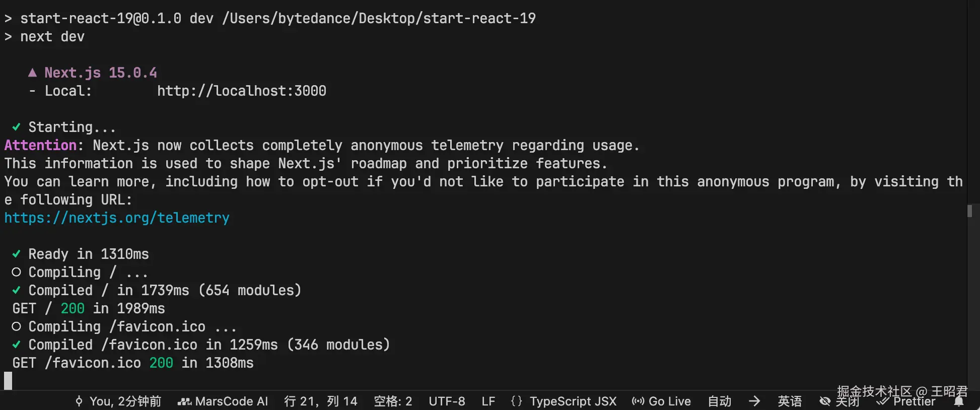Click the arrow icon between 自动 and 英语

[x=754, y=401]
